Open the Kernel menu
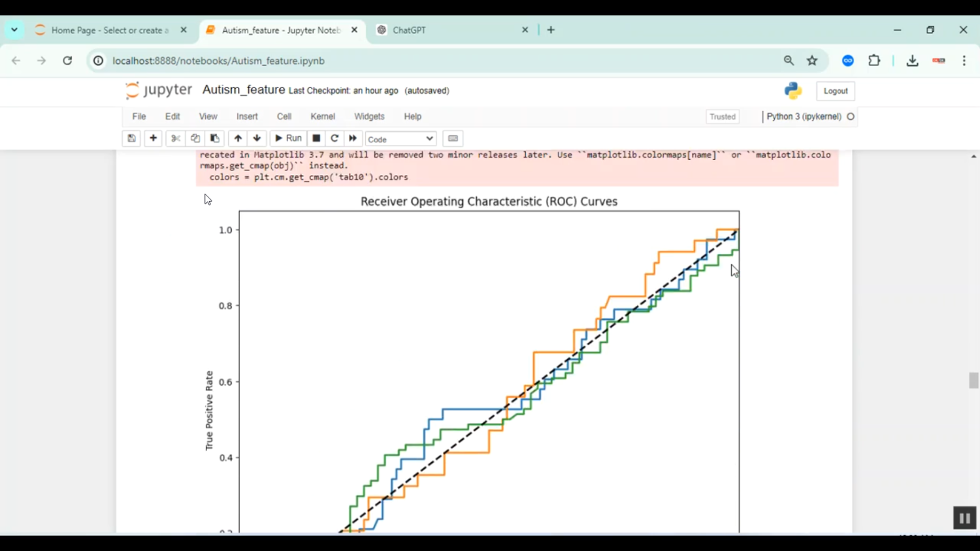The image size is (980, 551). [x=322, y=116]
